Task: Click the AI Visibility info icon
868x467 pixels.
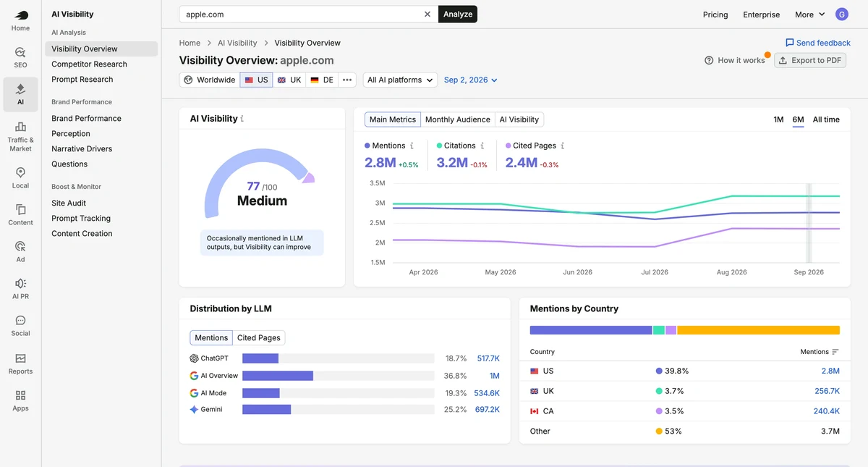Action: [242, 119]
